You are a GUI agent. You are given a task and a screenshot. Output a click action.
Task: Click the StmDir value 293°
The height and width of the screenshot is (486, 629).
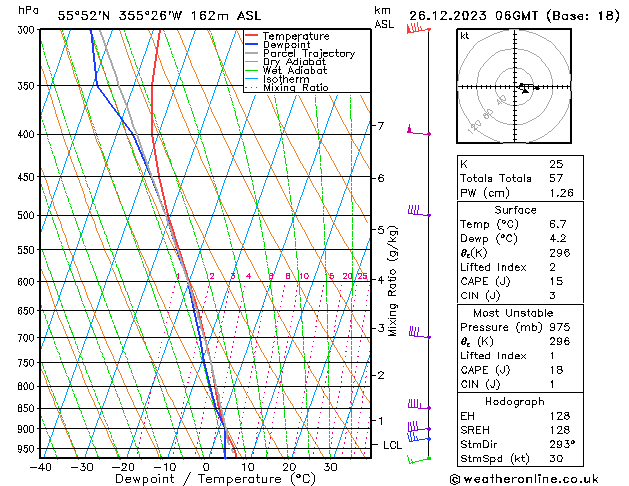pos(561,444)
